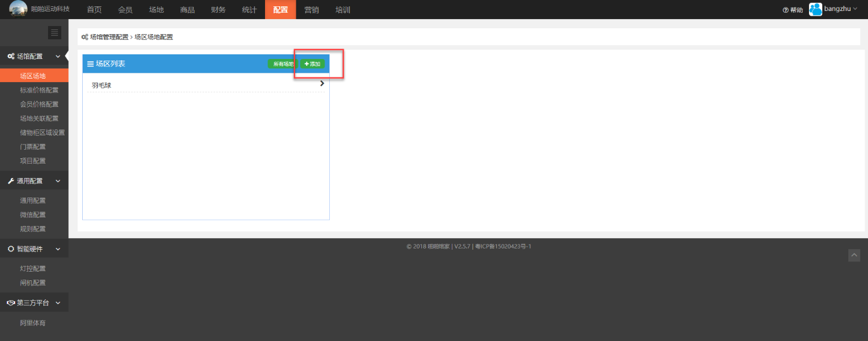Open 灯控配置 in the sidebar
The height and width of the screenshot is (341, 868).
click(x=34, y=269)
